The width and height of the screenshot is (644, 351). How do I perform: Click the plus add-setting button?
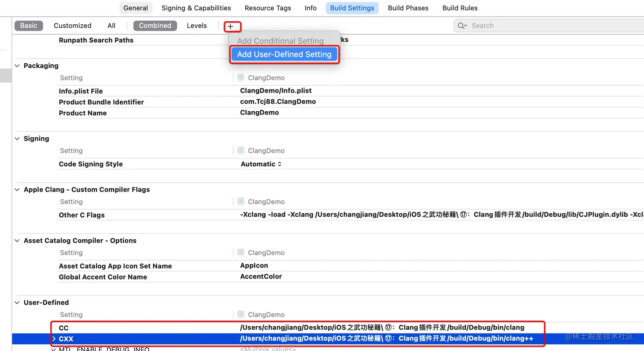coord(230,26)
